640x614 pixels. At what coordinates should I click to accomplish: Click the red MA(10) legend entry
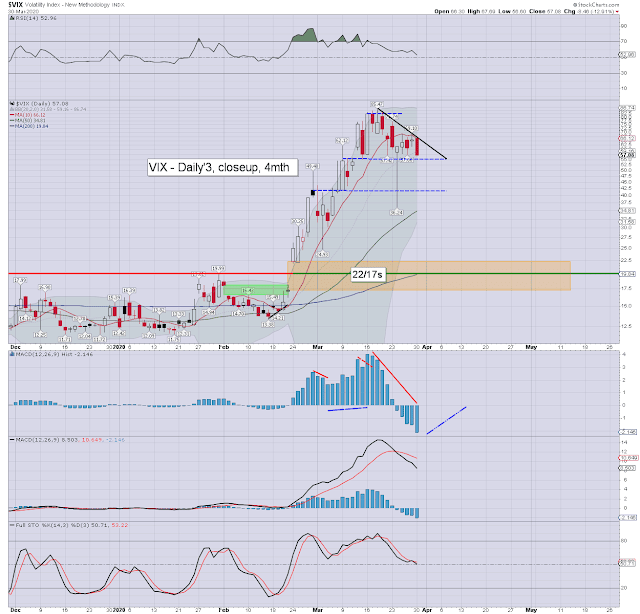coord(28,115)
